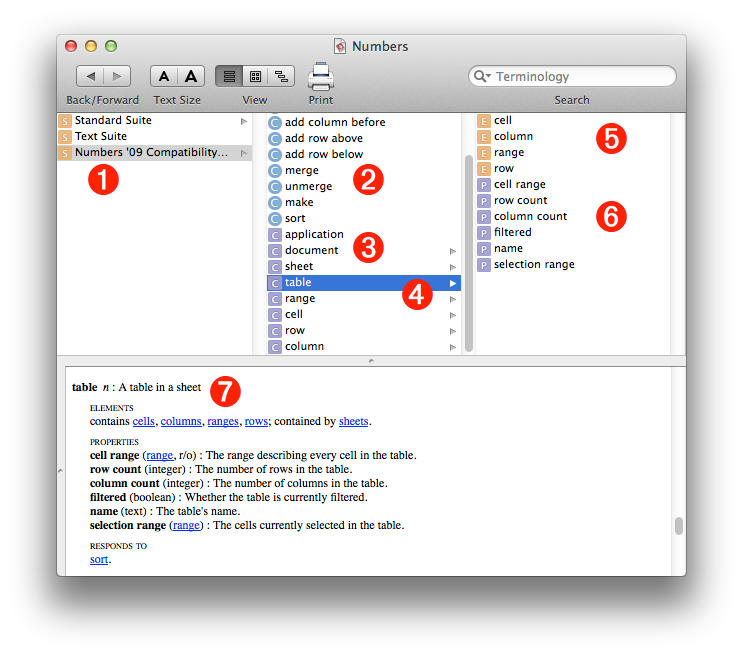The width and height of the screenshot is (743, 655).
Task: Expand range class disclosure arrow
Action: tap(453, 299)
